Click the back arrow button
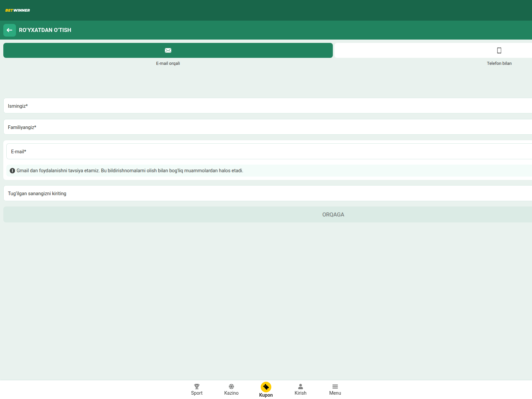Screen dimensions: 532x399 (x=10, y=30)
